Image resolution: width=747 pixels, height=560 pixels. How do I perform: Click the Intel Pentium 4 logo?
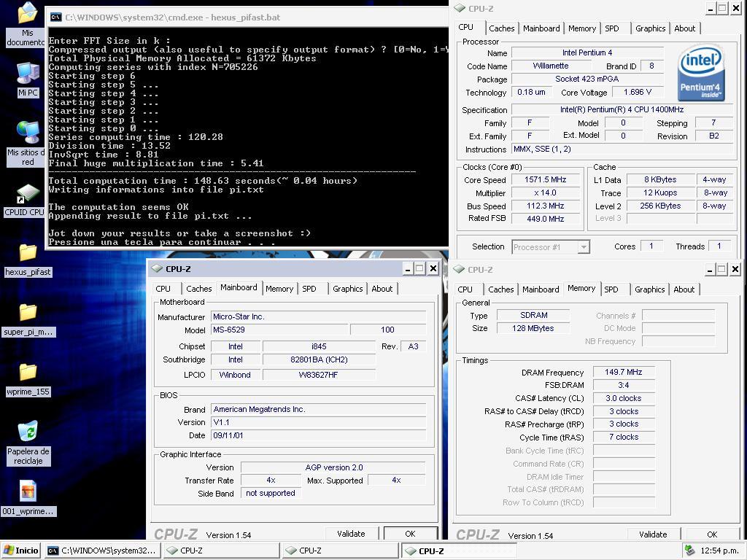coord(701,72)
